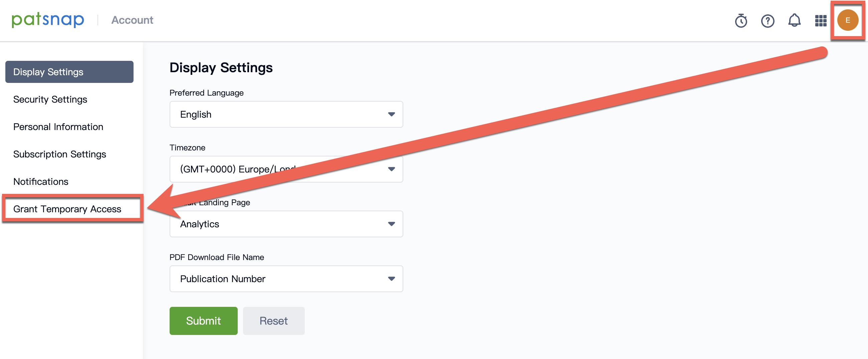
Task: Open the Timezone dropdown
Action: point(236,169)
